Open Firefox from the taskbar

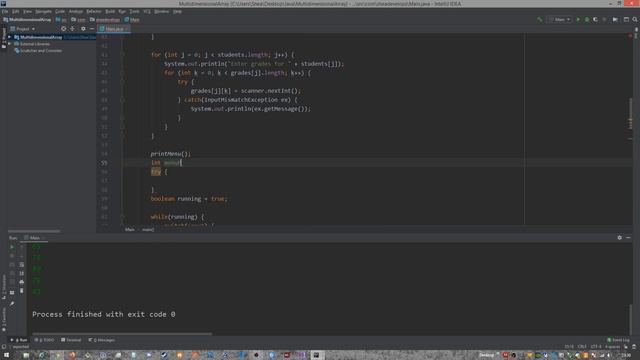(x=72, y=355)
